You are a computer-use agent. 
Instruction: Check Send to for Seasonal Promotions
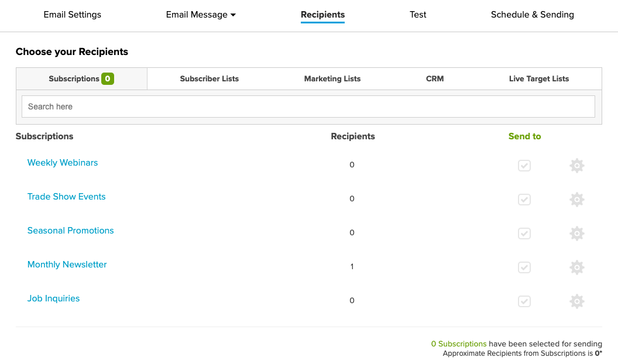(524, 233)
